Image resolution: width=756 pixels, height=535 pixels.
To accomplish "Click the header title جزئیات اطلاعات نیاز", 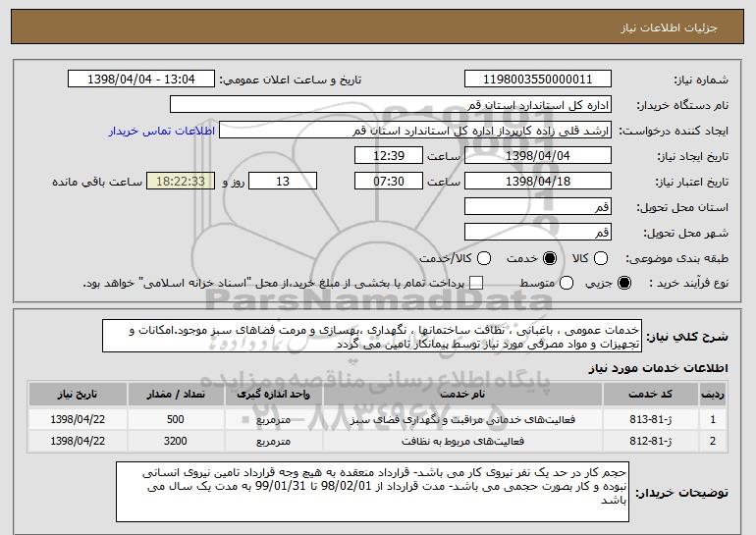I will click(x=669, y=27).
